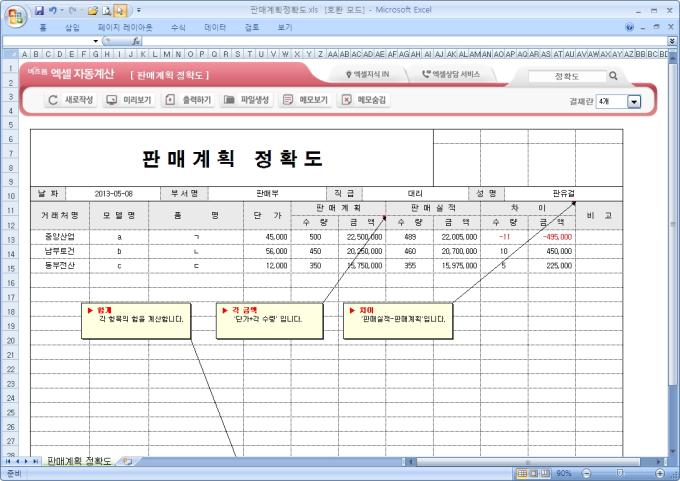Open the 홈 ribbon tab

point(42,27)
